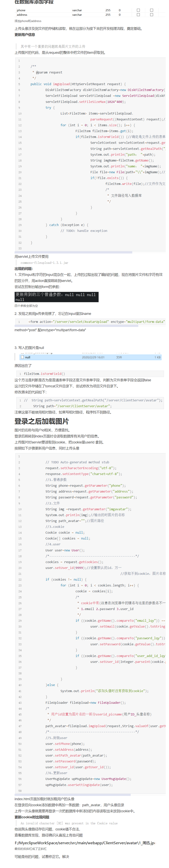169x868 pixels.
Task: Click the quote '其中有一个重要的问题就是图片文件的上传'
Action: (53, 47)
